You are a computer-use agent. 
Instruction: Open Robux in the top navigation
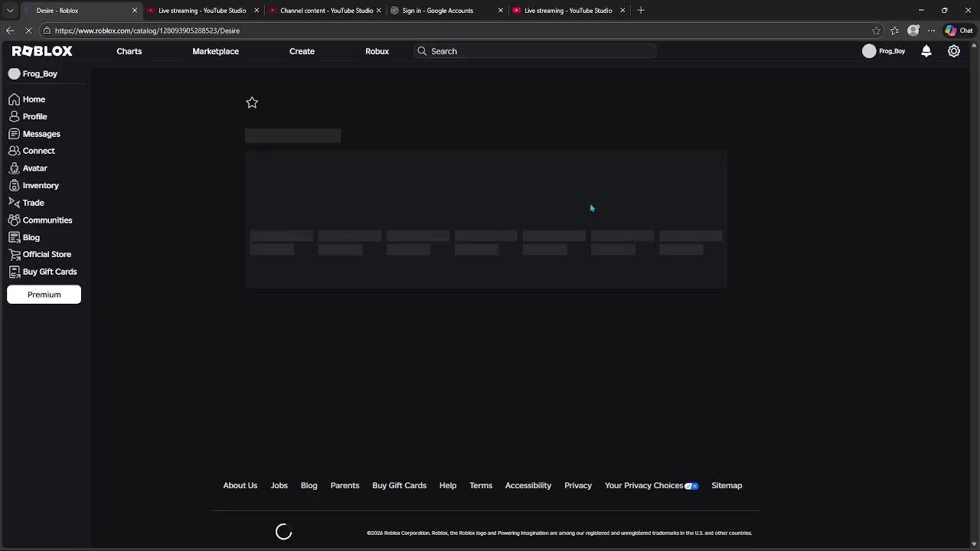point(377,51)
